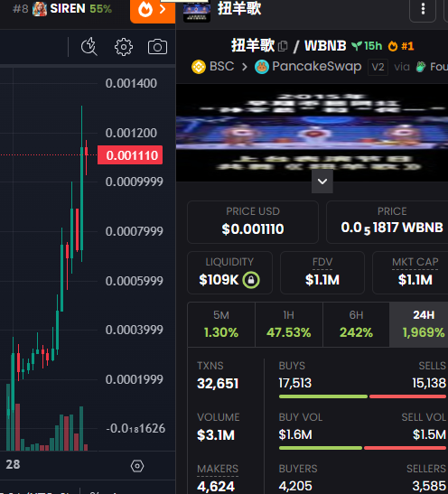Click the SELLS value 15,138
This screenshot has height=494, width=448.
(429, 384)
